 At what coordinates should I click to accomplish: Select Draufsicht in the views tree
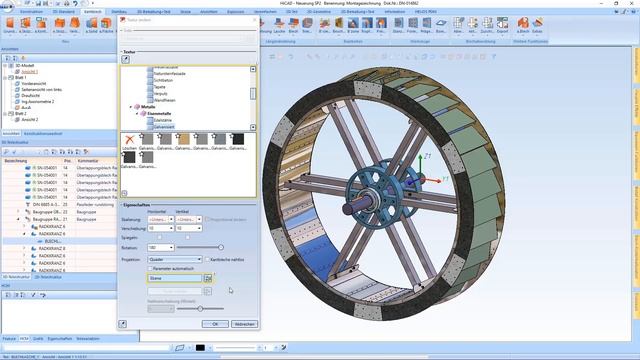[x=31, y=96]
